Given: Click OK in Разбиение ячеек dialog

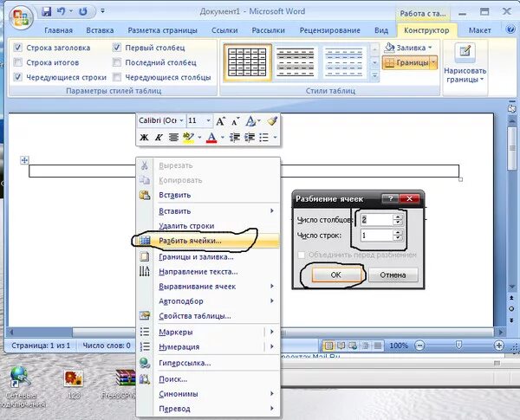Looking at the screenshot, I should [336, 275].
